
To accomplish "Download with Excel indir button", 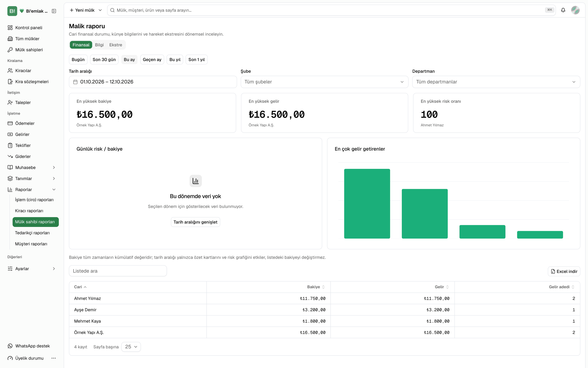I will [564, 271].
